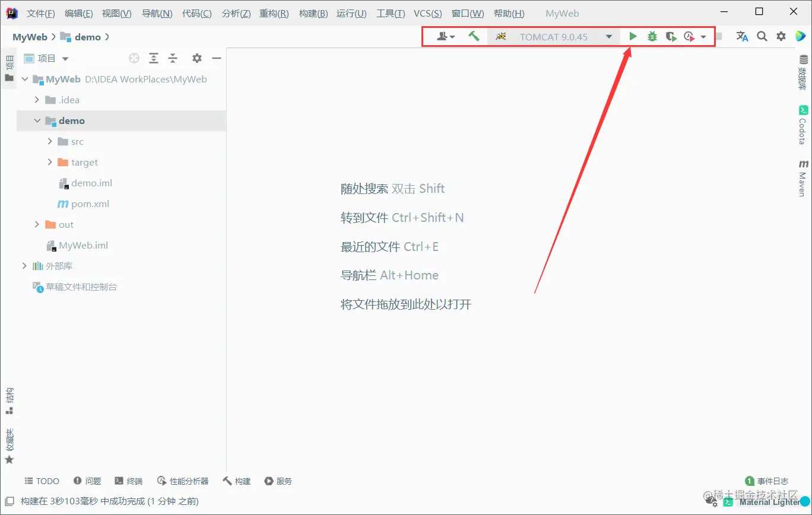The height and width of the screenshot is (515, 812).
Task: Open the 编辑(E) menu
Action: (78, 13)
